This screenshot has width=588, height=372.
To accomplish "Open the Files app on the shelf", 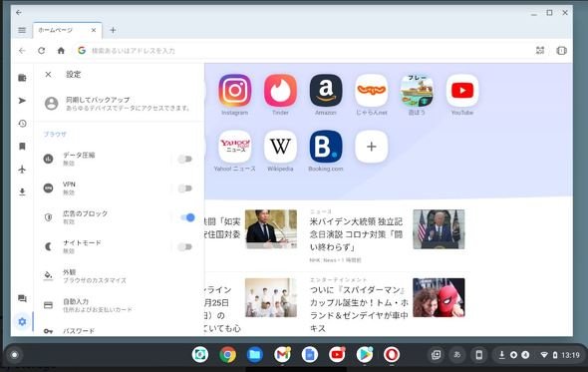I will point(255,355).
